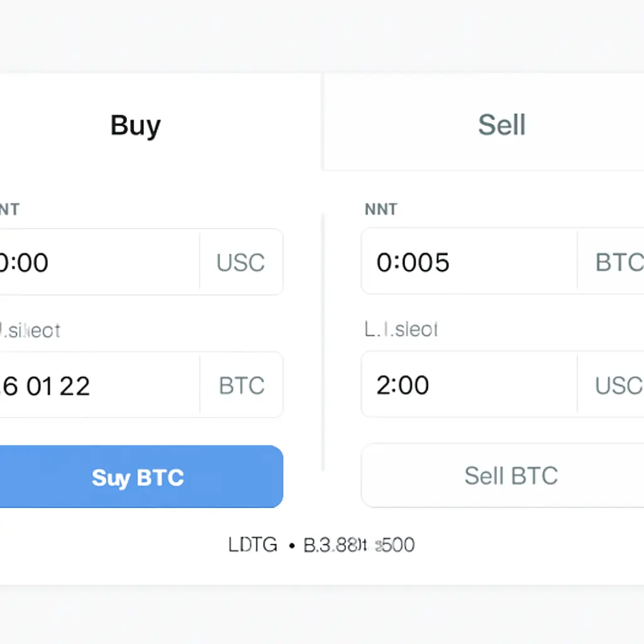The width and height of the screenshot is (644, 644).
Task: Click the LDTG link in the footer
Action: coord(253,545)
